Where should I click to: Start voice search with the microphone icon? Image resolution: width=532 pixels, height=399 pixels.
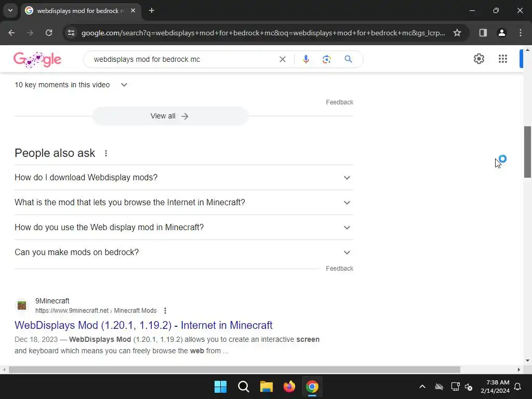(305, 59)
